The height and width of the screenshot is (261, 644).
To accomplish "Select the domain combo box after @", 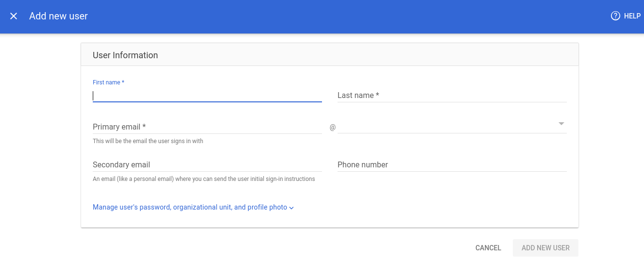I will (x=452, y=126).
